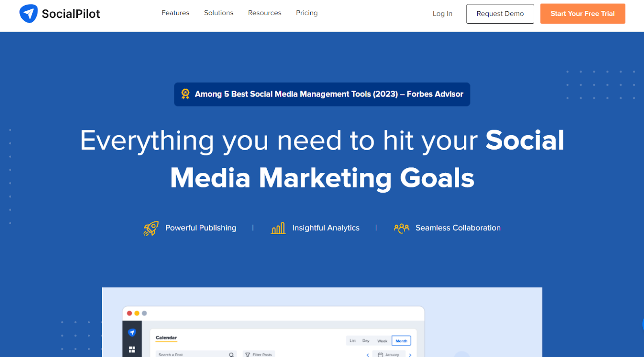Screen dimensions: 644x357
Task: Go to previous month with the left chevron
Action: coord(367,355)
